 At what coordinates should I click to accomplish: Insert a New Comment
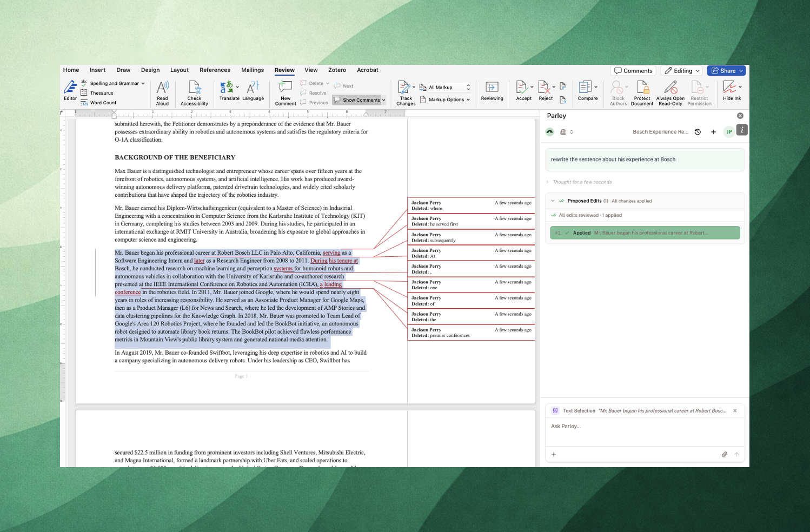point(286,93)
